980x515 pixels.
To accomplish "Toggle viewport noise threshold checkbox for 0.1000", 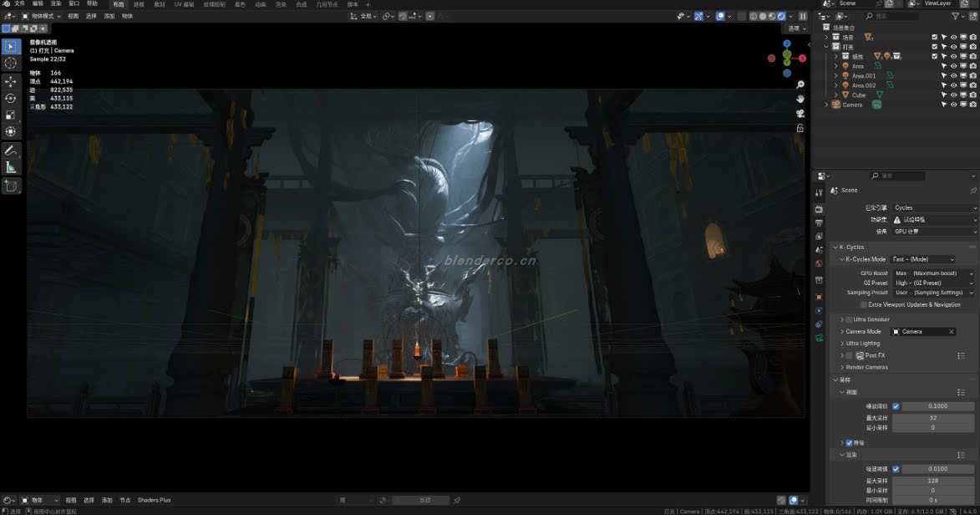I will click(896, 406).
